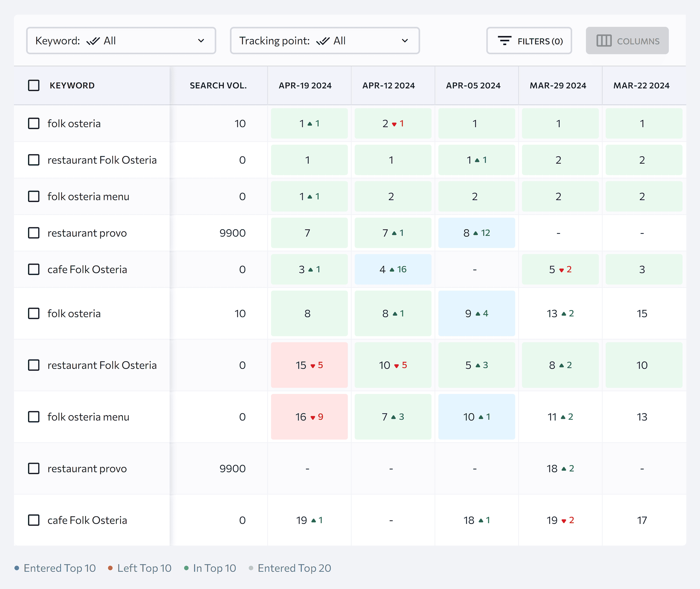
Task: Click the double-checkmark icon in Keyword filter
Action: [x=94, y=40]
